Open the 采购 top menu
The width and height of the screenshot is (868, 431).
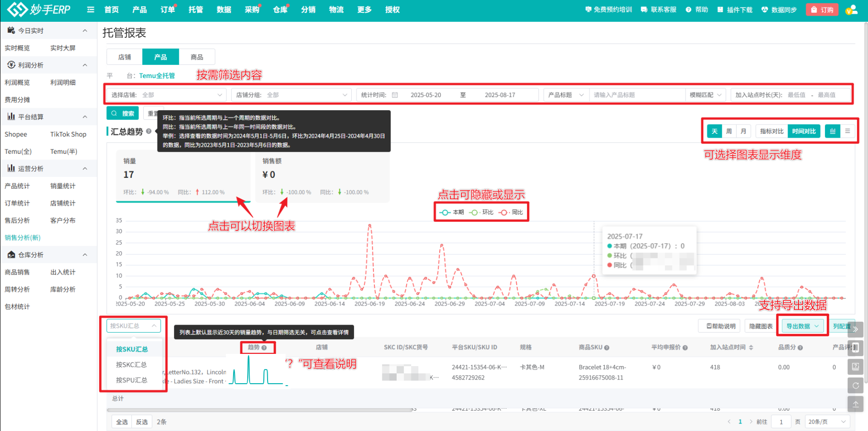[x=252, y=9]
